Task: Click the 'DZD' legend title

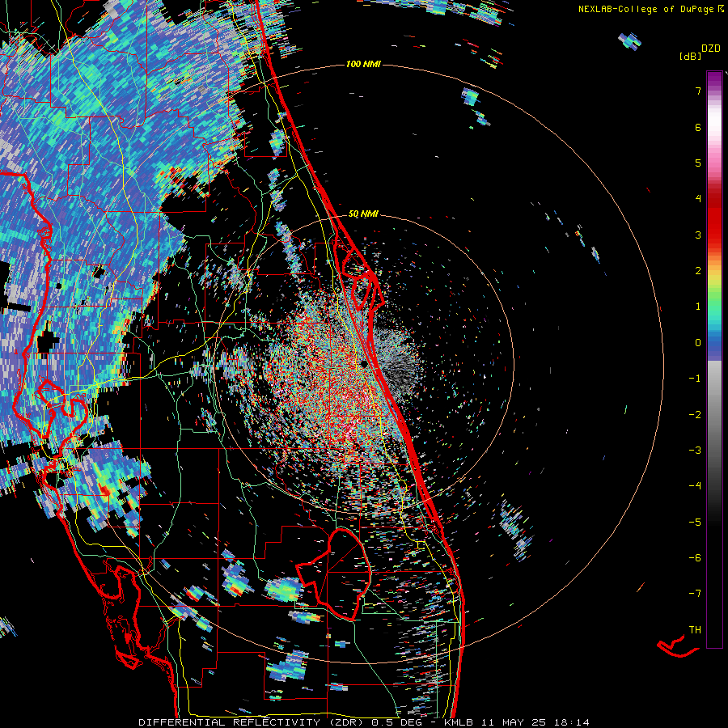Action: pos(711,49)
